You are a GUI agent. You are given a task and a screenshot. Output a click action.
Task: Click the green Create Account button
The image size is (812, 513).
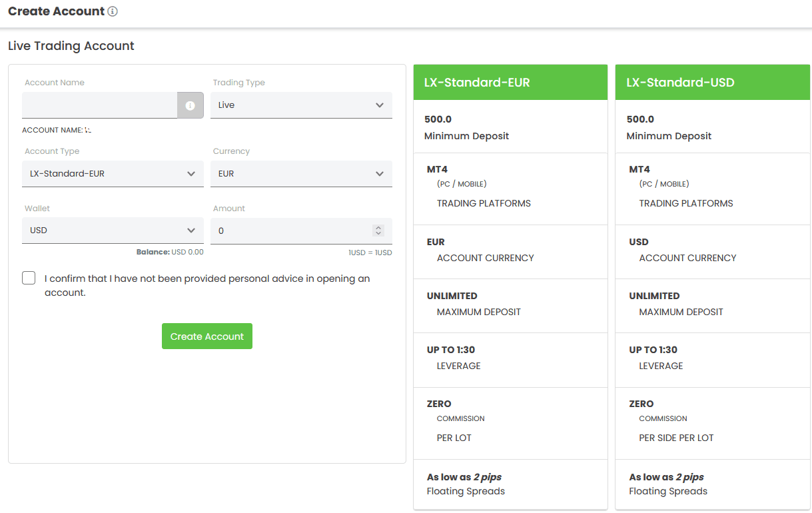point(207,336)
